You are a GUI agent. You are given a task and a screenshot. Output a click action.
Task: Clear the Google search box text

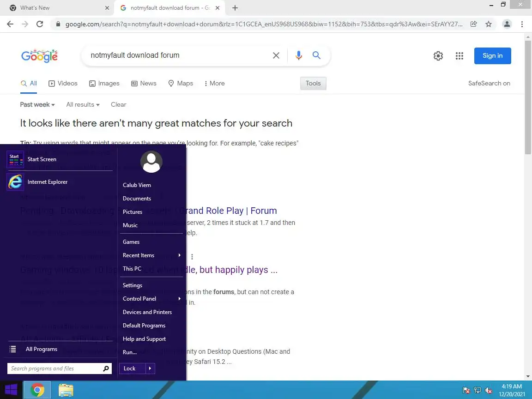point(276,55)
